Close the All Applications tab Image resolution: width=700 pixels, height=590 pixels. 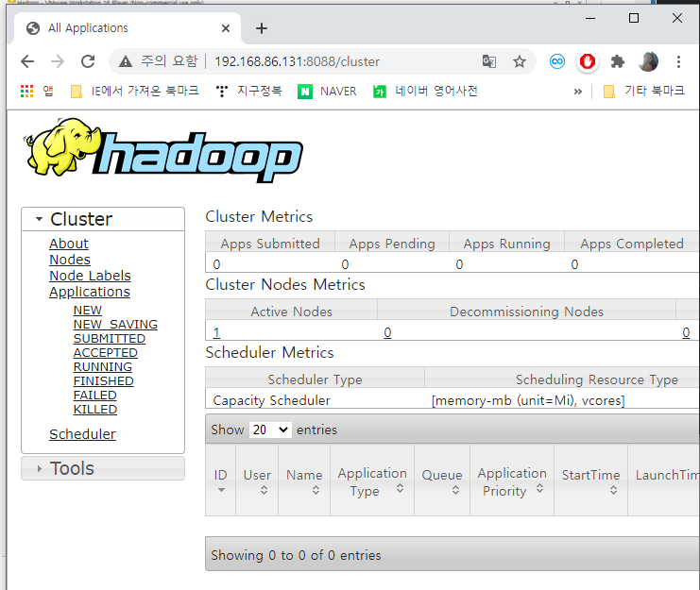[x=226, y=28]
